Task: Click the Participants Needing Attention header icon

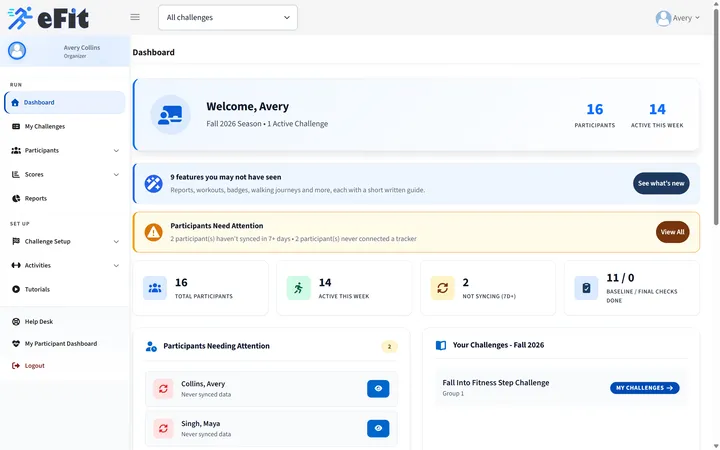Action: [151, 346]
